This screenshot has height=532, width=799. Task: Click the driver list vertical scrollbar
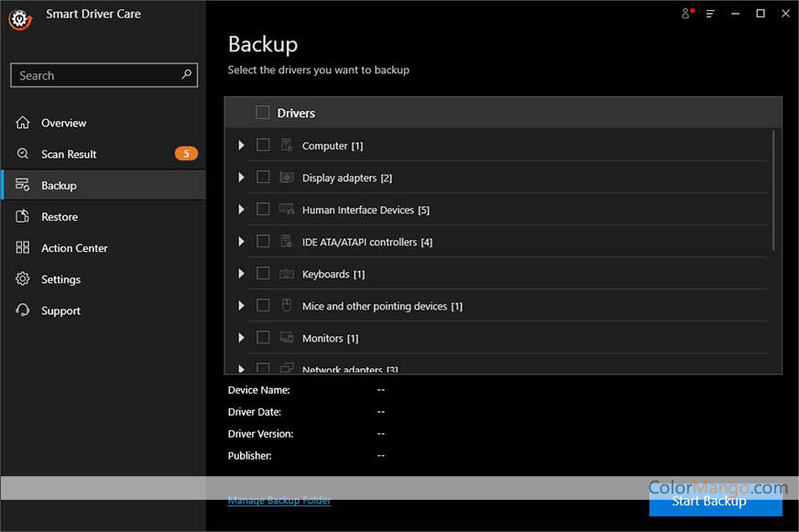[x=775, y=190]
